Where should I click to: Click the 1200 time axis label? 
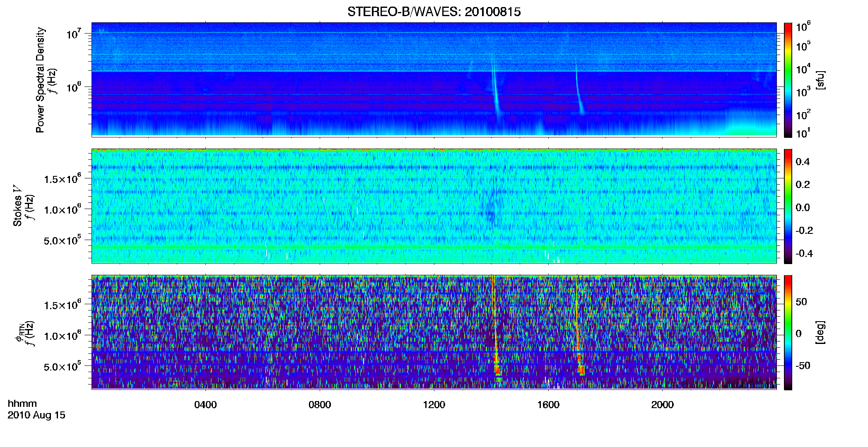(434, 405)
